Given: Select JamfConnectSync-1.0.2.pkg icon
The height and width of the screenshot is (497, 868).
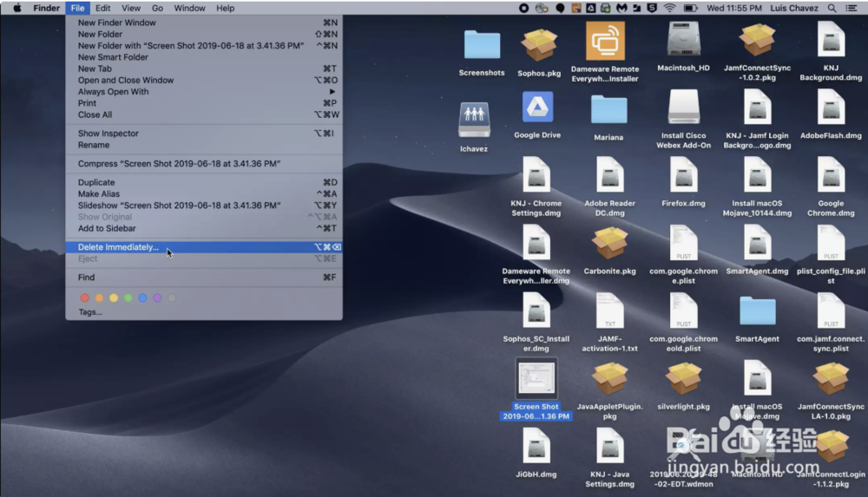Looking at the screenshot, I should [x=757, y=40].
